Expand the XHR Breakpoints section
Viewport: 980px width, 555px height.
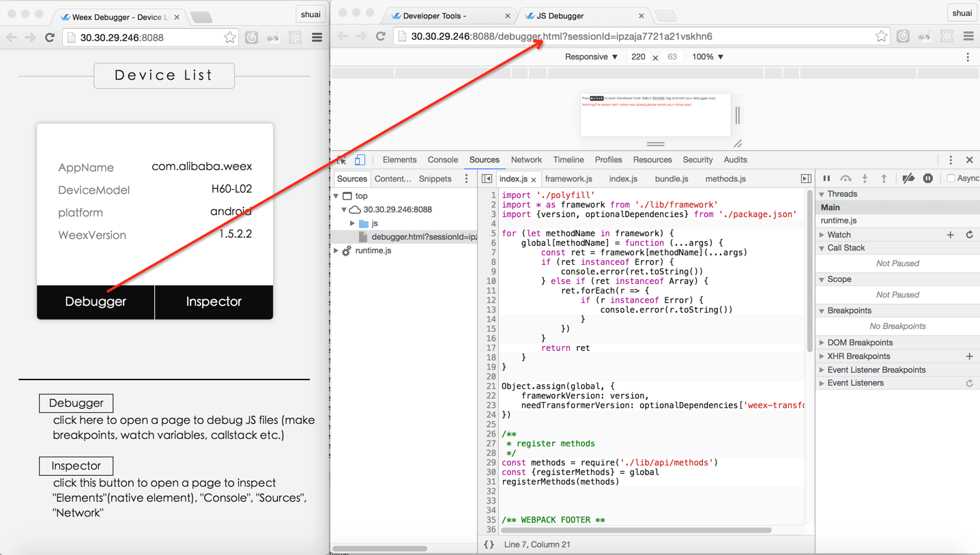pos(822,356)
